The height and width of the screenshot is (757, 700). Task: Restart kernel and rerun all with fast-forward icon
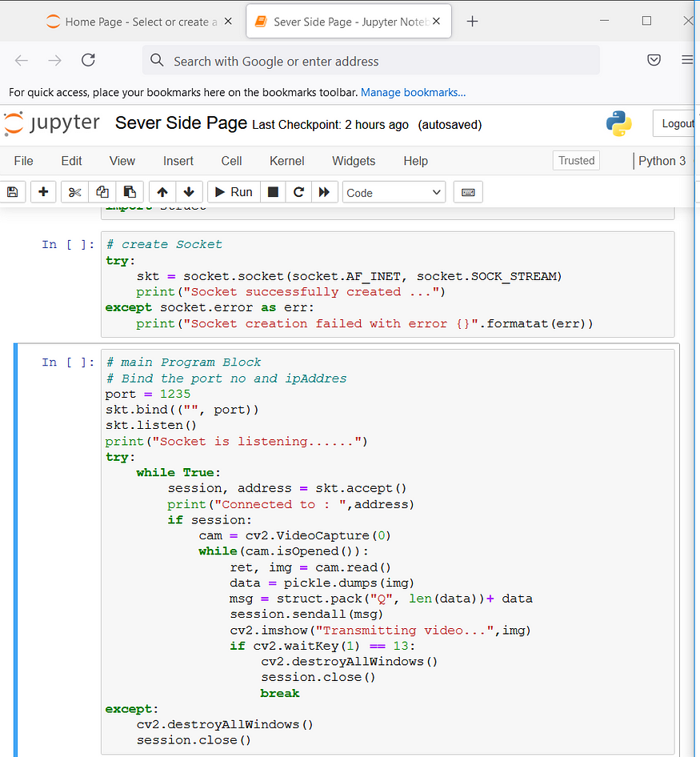[x=325, y=192]
